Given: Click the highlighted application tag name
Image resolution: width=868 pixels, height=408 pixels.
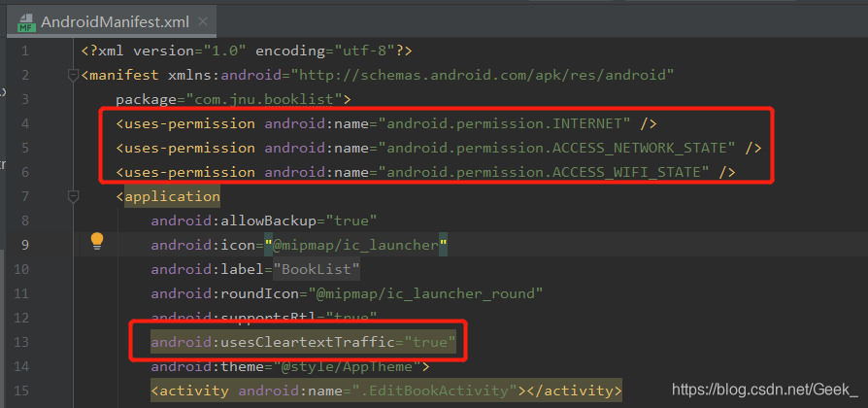Looking at the screenshot, I should click(172, 196).
